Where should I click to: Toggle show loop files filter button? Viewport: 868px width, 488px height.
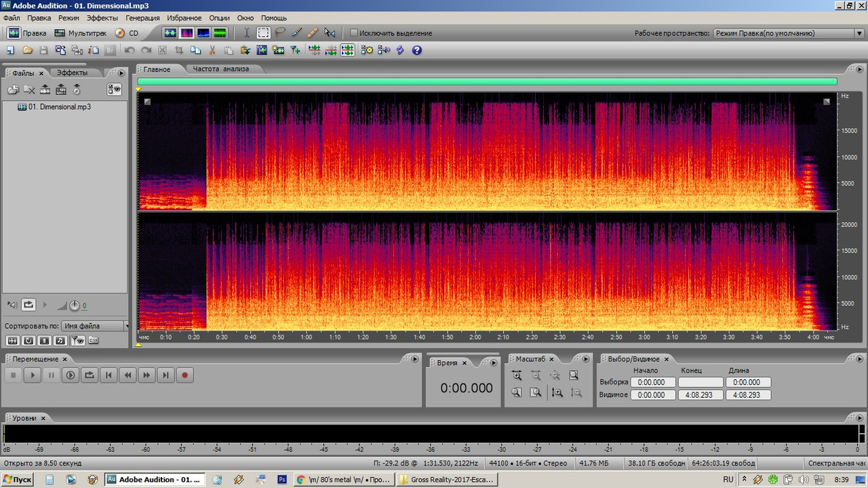[28, 340]
